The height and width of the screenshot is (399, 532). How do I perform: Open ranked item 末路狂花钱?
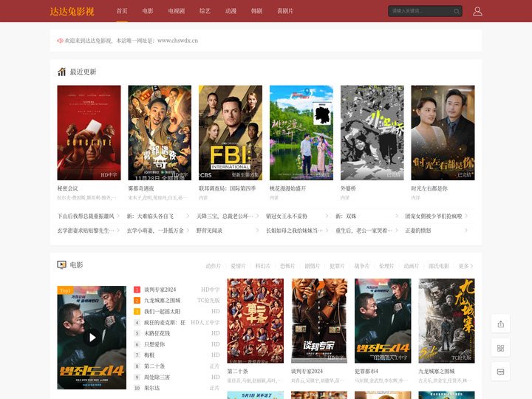(x=157, y=333)
